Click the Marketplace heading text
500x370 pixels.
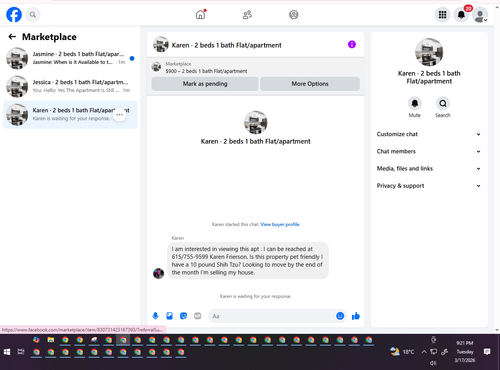click(x=49, y=37)
